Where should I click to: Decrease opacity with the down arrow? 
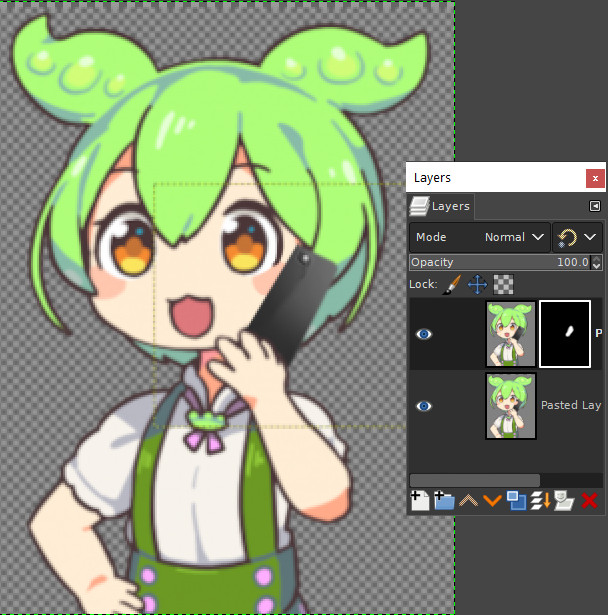pos(597,266)
